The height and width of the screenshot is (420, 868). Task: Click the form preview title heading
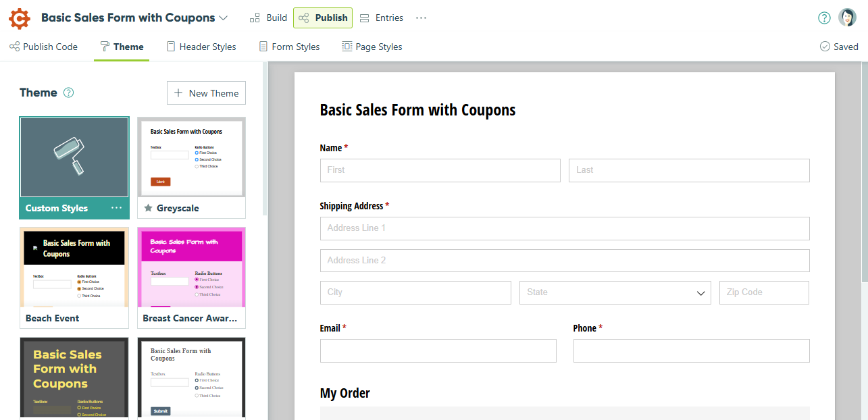point(417,110)
